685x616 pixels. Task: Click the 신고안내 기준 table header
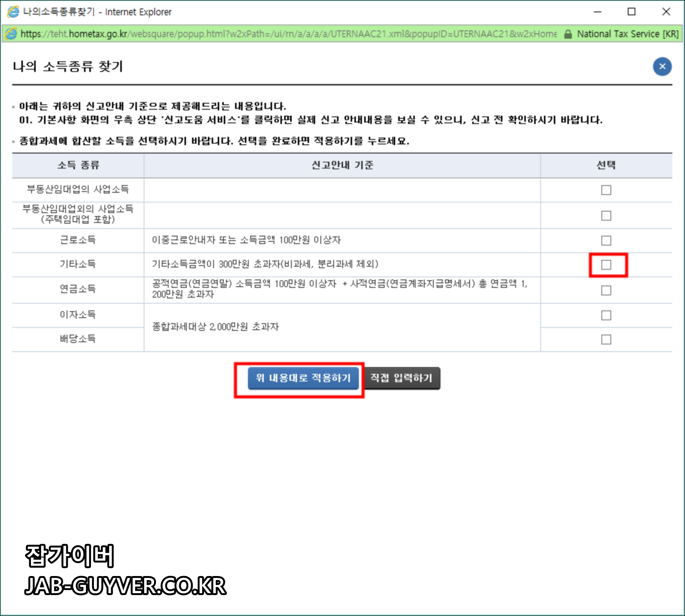pyautogui.click(x=342, y=166)
